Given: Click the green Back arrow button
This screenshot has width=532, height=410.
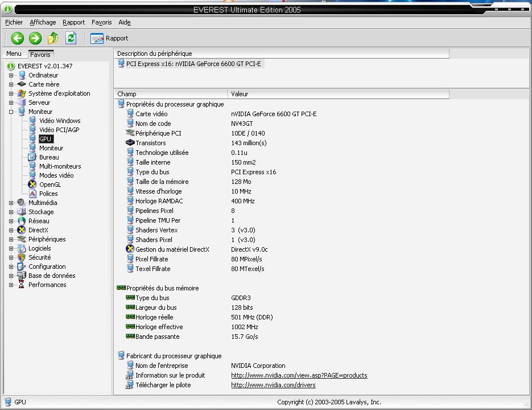Looking at the screenshot, I should point(17,38).
